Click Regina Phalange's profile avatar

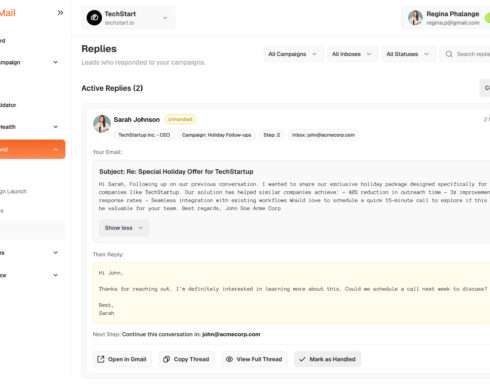click(x=415, y=18)
